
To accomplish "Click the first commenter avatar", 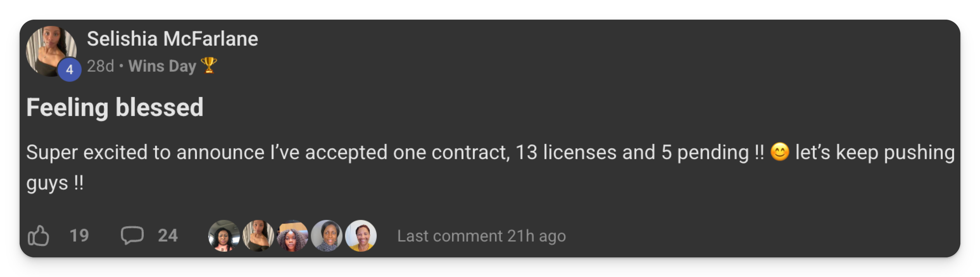I will point(224,236).
